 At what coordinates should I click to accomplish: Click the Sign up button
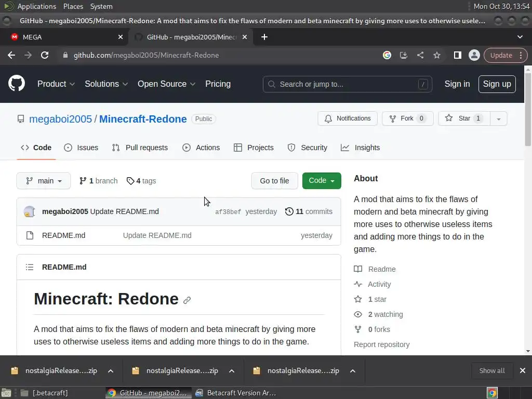497,84
